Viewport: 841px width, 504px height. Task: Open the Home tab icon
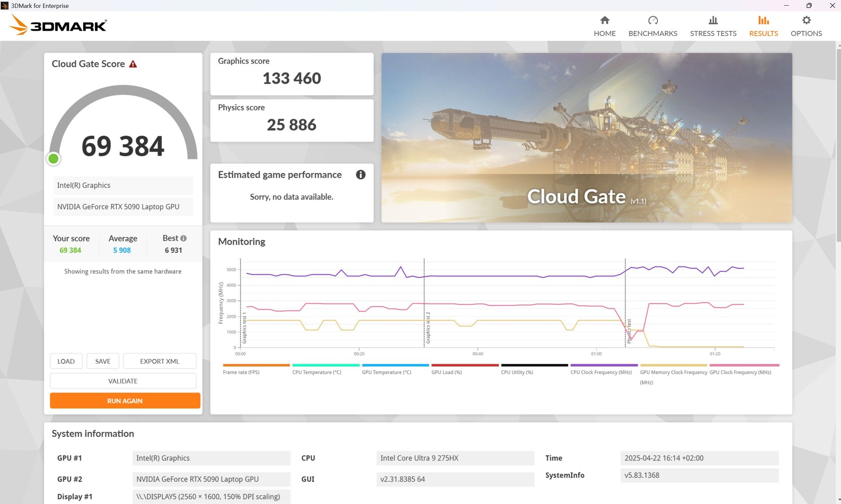coord(604,21)
